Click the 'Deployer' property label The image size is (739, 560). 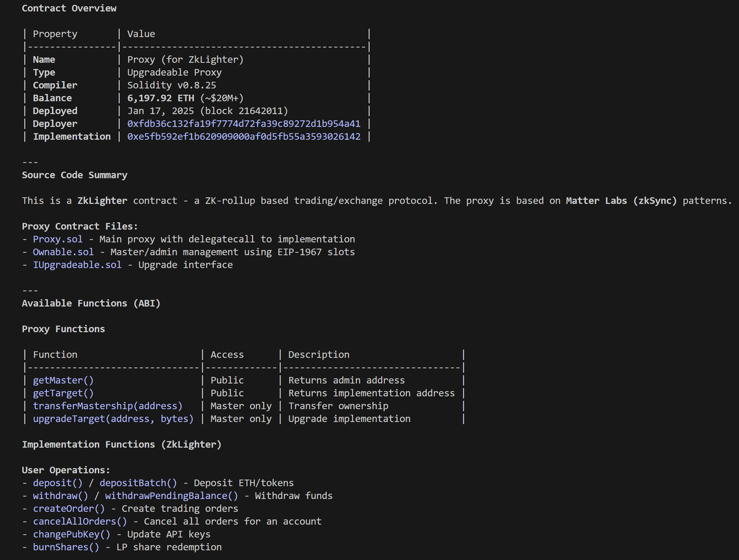(x=55, y=124)
